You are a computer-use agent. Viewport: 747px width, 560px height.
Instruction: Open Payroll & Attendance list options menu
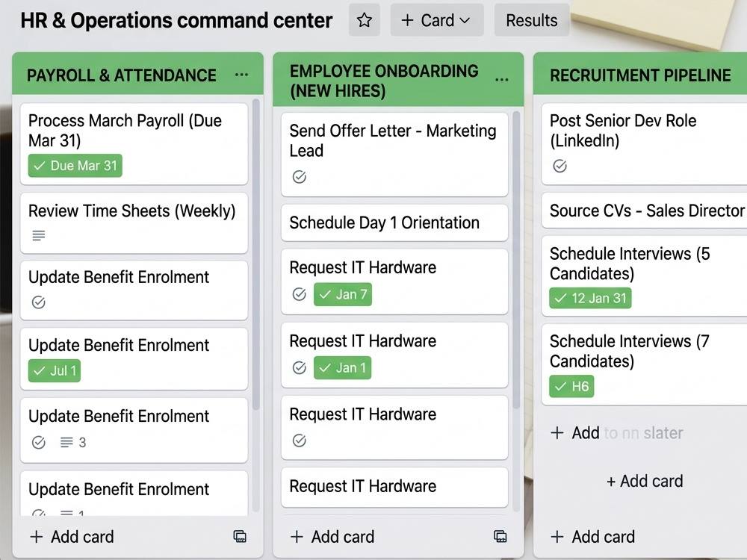241,74
